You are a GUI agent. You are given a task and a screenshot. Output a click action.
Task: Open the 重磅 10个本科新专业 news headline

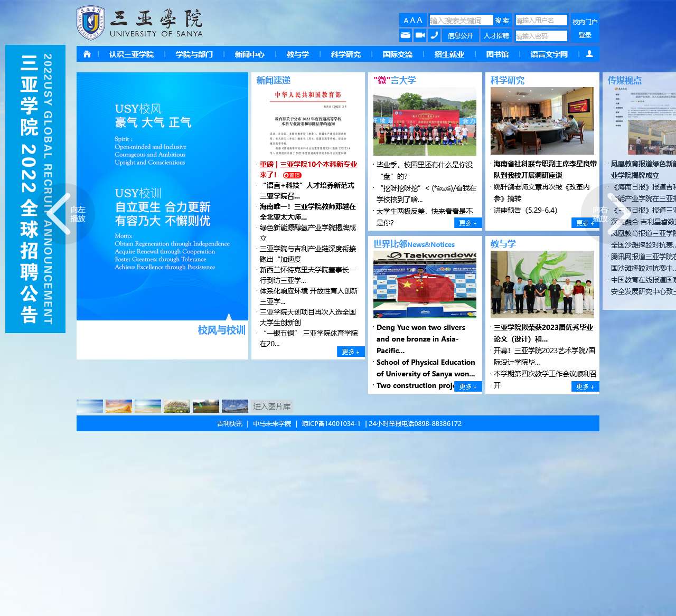coord(308,169)
